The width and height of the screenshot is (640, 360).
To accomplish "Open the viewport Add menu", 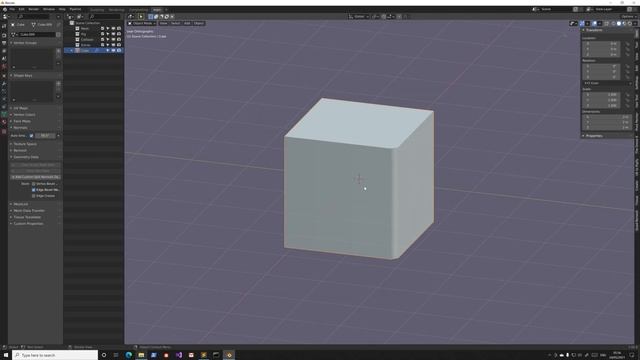I will 187,23.
